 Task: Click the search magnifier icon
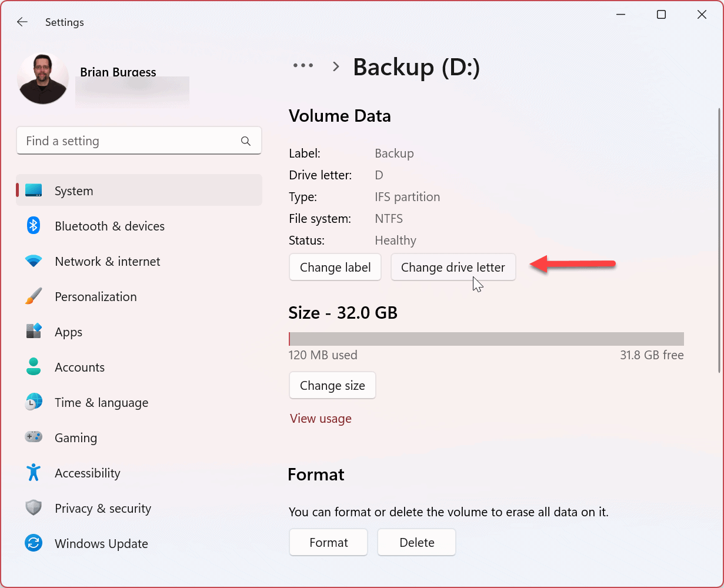(x=246, y=141)
